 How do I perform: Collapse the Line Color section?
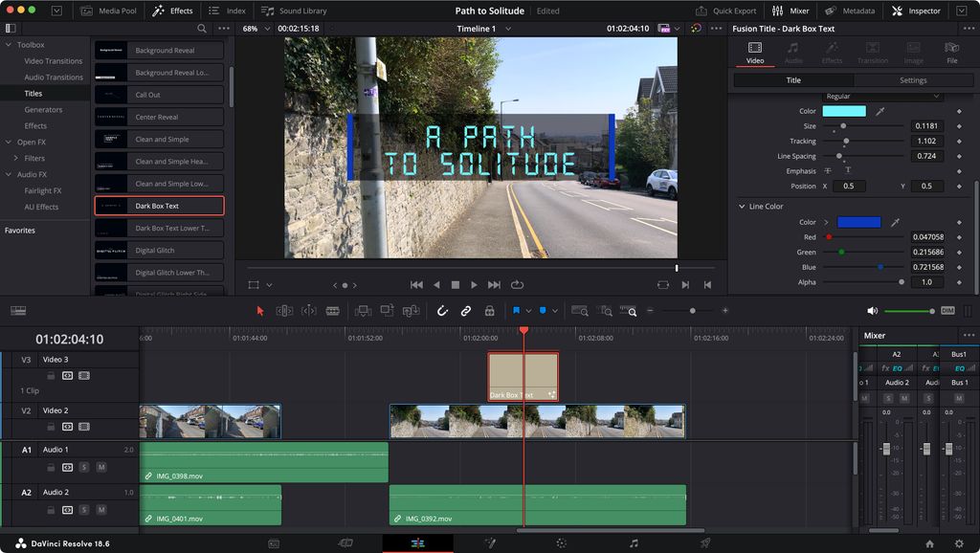pyautogui.click(x=742, y=206)
